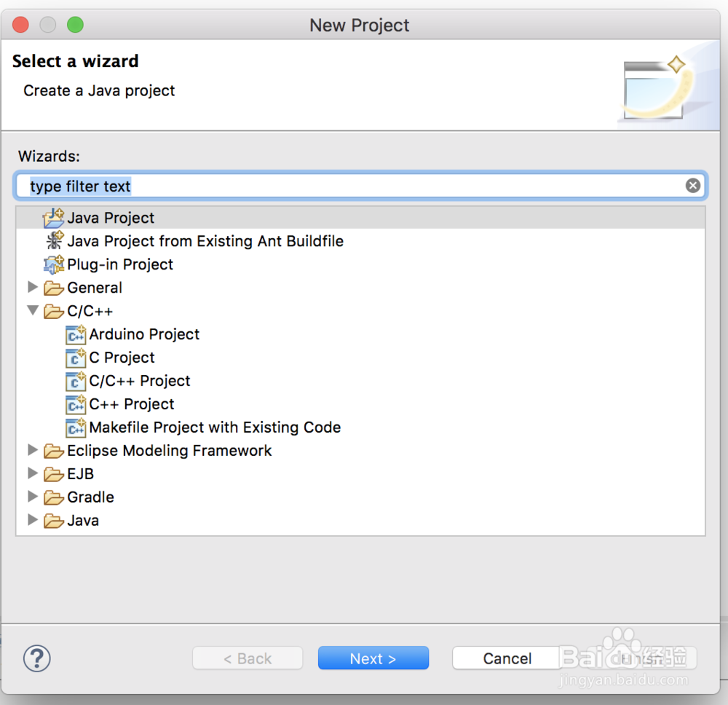Expand the General folder
The height and width of the screenshot is (705, 728).
point(33,287)
